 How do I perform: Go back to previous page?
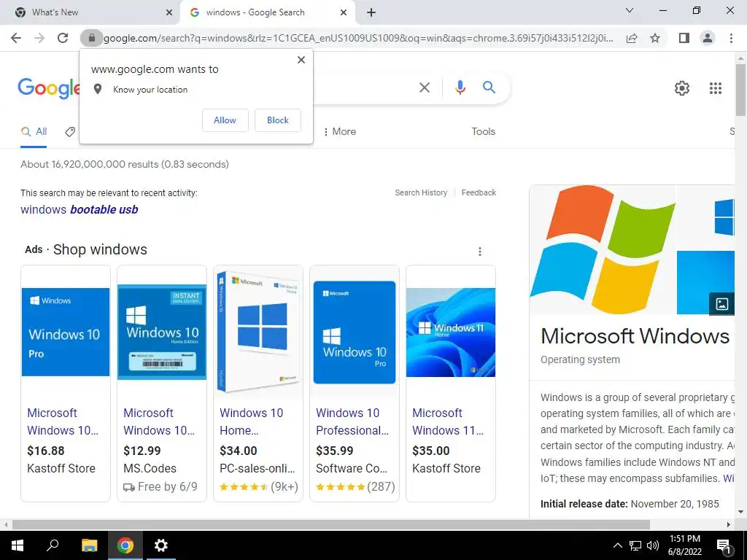coord(16,38)
